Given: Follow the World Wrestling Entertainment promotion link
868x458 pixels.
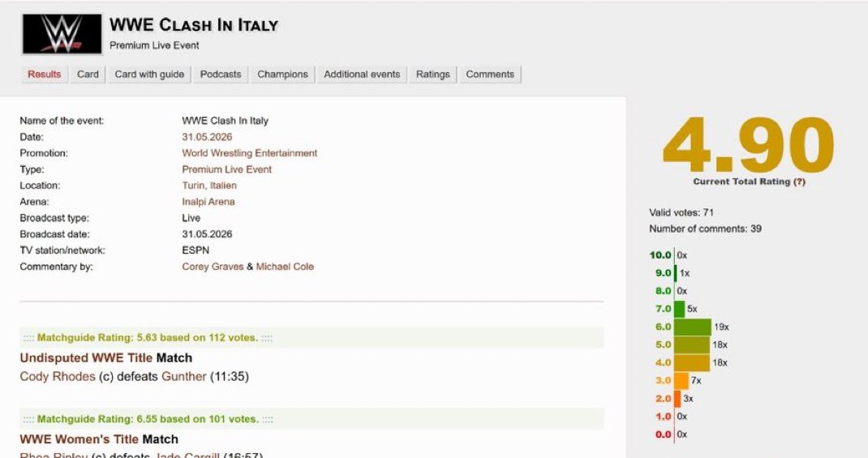Looking at the screenshot, I should click(x=250, y=152).
